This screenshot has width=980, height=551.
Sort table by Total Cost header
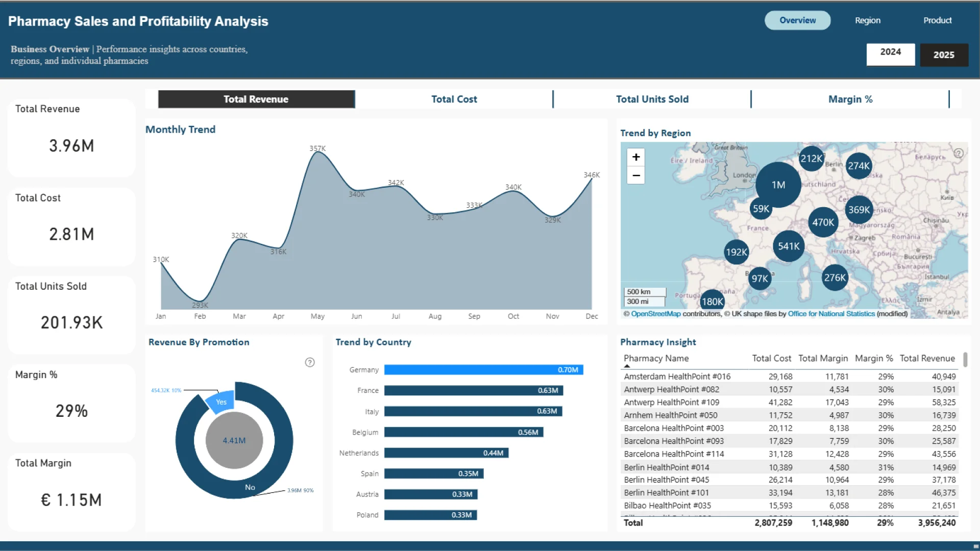pos(771,358)
